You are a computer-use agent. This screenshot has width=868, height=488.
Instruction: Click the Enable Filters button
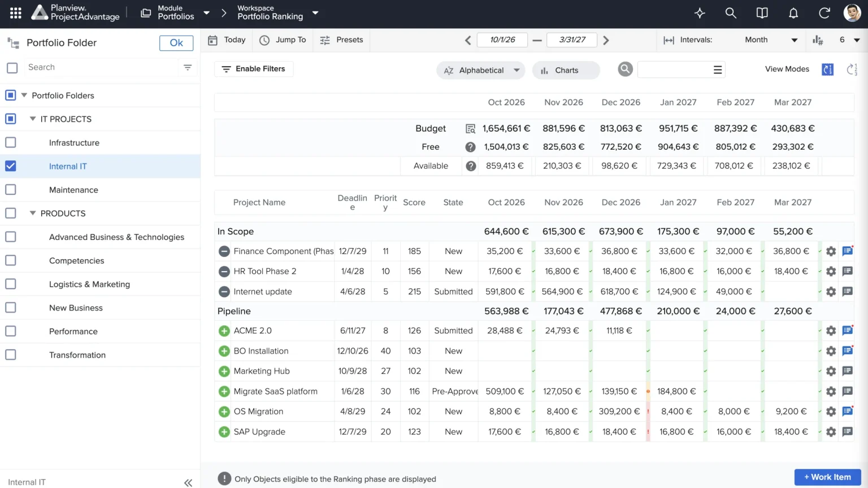254,69
